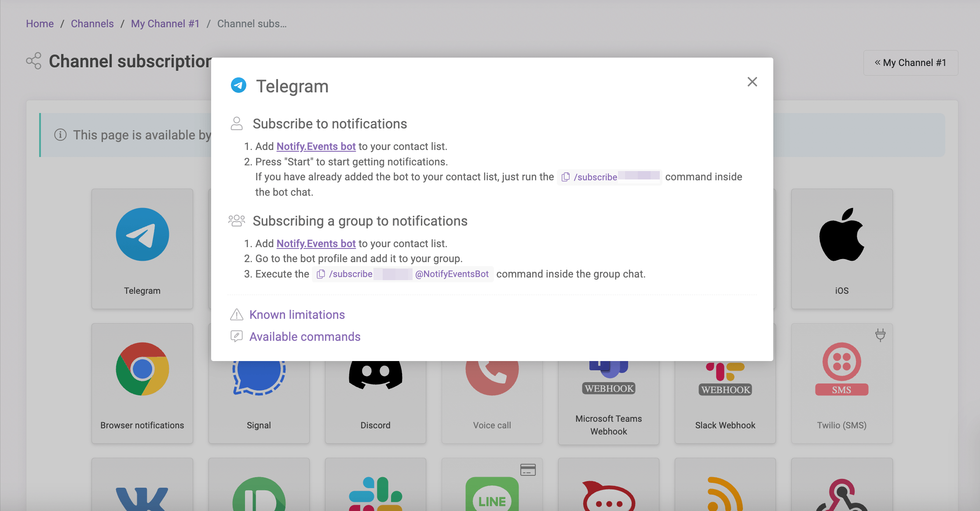Copy the personal /subscribe command
This screenshot has width=980, height=511.
[x=566, y=177]
